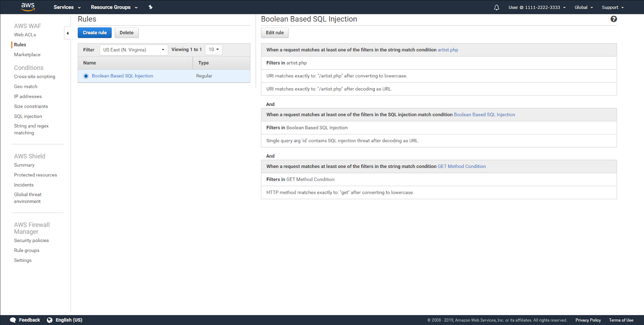Collapse the left sidebar with arrow

coord(68,33)
